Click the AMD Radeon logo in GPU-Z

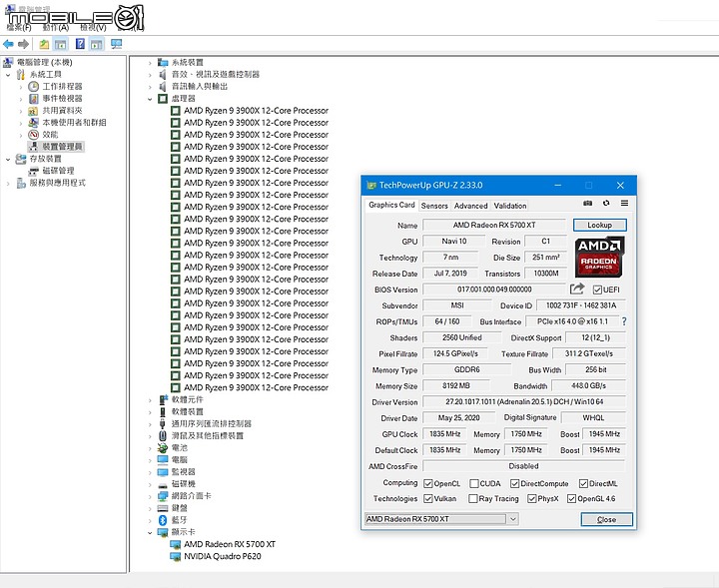coord(599,258)
